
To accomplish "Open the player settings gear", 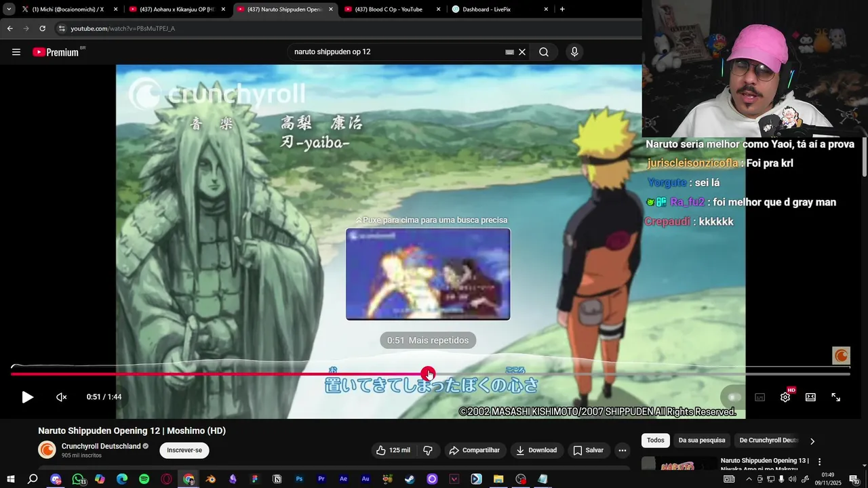I will click(x=785, y=397).
